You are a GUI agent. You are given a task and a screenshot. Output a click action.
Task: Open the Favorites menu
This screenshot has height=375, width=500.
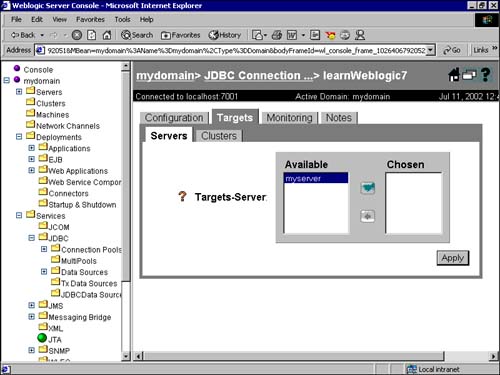click(x=90, y=19)
